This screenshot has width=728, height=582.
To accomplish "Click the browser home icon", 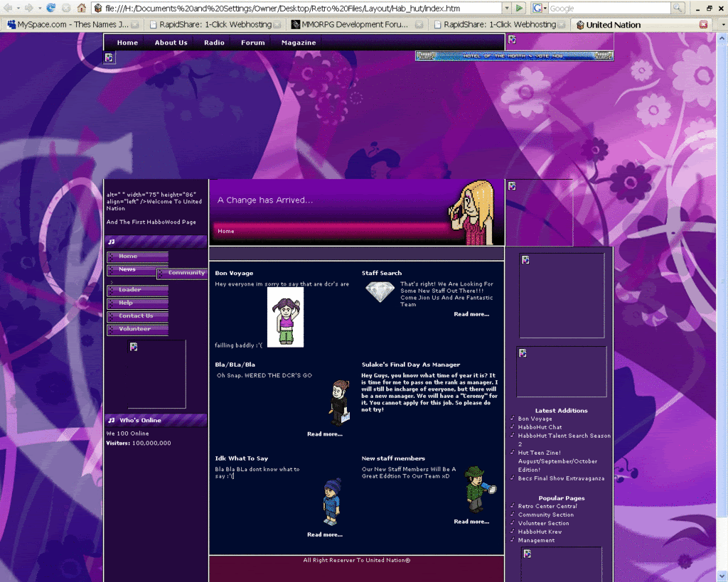I will 82,8.
